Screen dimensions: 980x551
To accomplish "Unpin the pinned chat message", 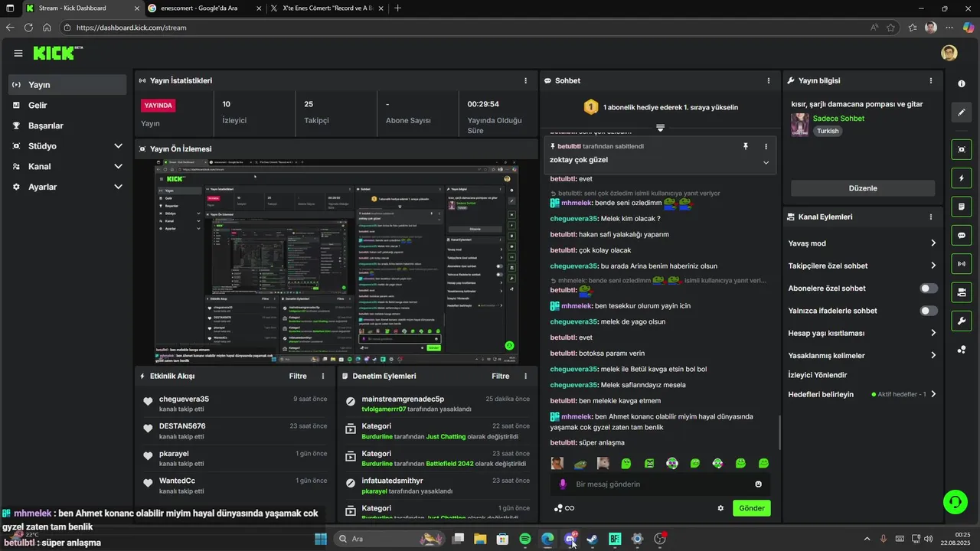I will (745, 146).
